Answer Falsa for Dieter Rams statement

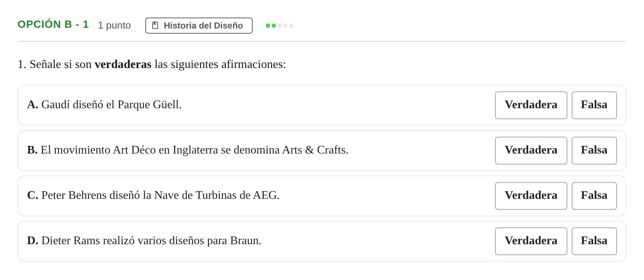pyautogui.click(x=594, y=241)
